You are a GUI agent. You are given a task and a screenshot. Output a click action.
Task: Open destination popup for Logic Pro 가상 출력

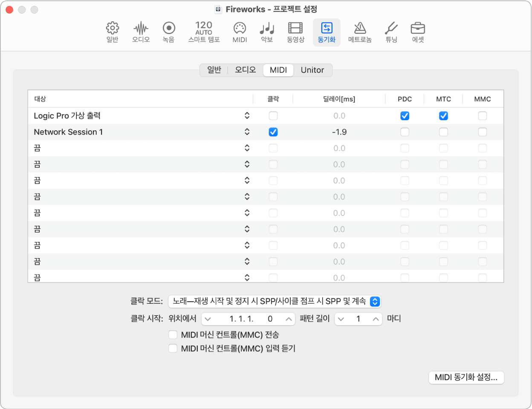pos(247,116)
